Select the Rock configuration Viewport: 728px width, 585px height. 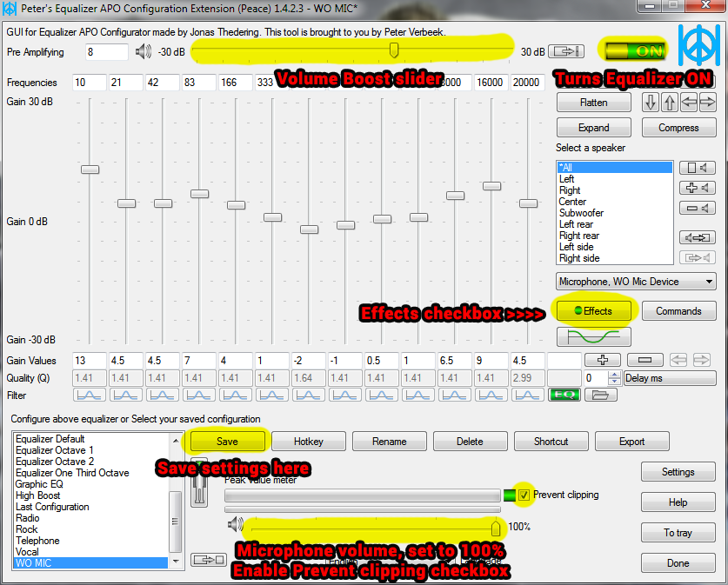coord(26,528)
